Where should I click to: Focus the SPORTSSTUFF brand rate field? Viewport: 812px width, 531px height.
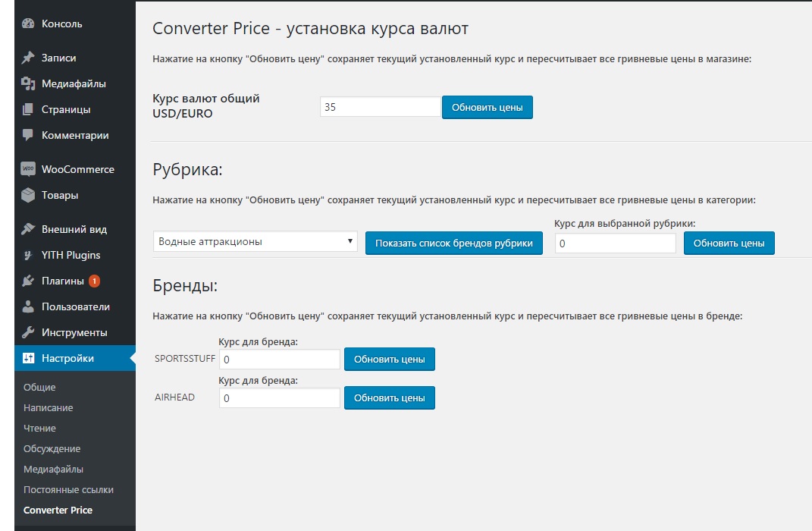tap(280, 359)
